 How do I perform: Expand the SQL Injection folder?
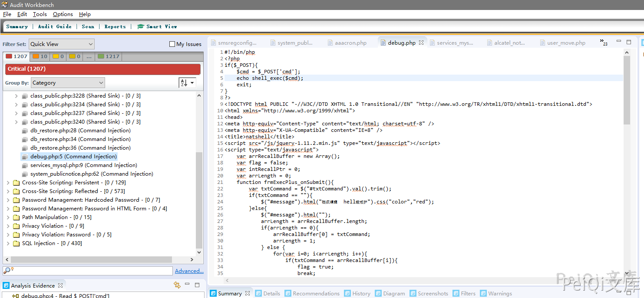pos(8,243)
